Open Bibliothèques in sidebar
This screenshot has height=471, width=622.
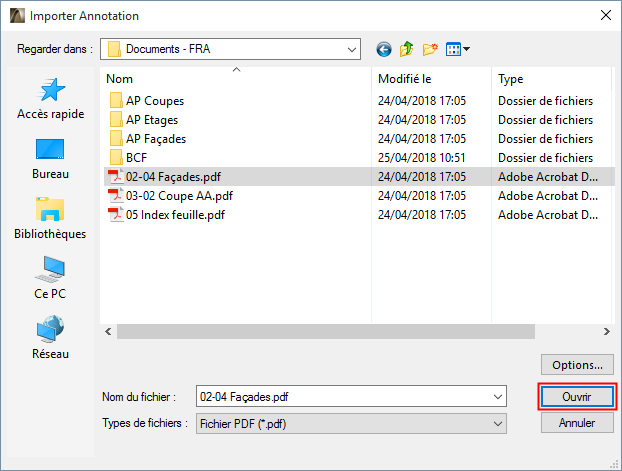(51, 219)
